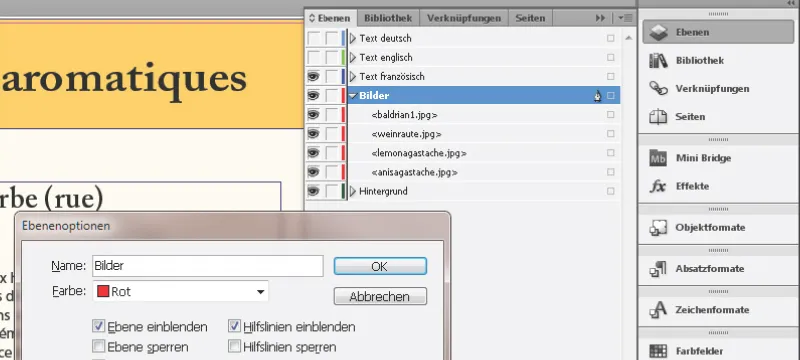Click the pen icon on Bilder layer
Screen dimensions: 800x360
click(597, 95)
